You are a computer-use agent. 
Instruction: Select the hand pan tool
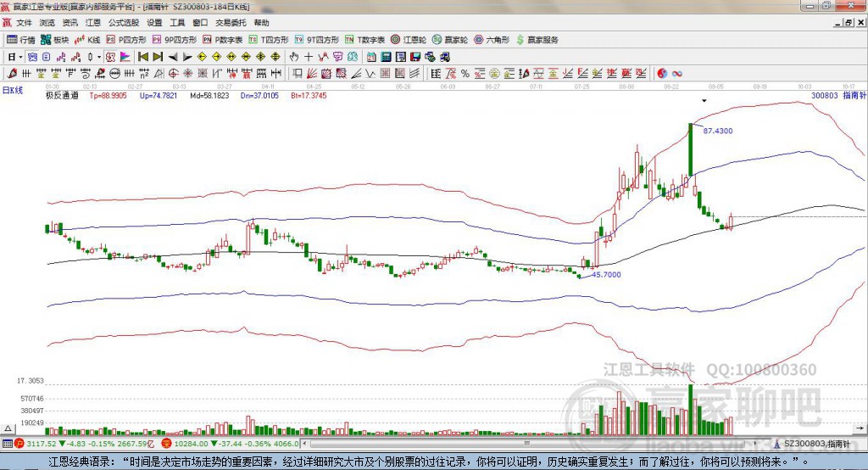tap(293, 57)
